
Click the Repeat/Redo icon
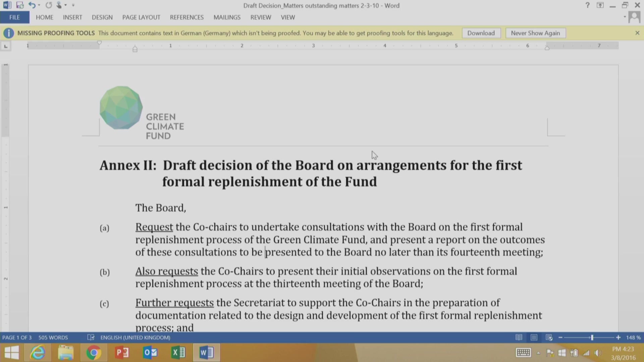pos(49,5)
